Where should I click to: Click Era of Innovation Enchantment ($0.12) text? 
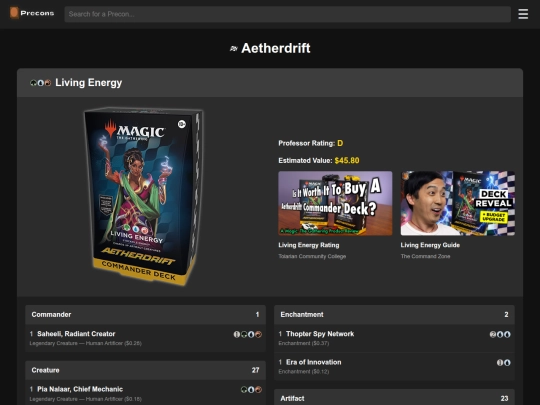304,372
